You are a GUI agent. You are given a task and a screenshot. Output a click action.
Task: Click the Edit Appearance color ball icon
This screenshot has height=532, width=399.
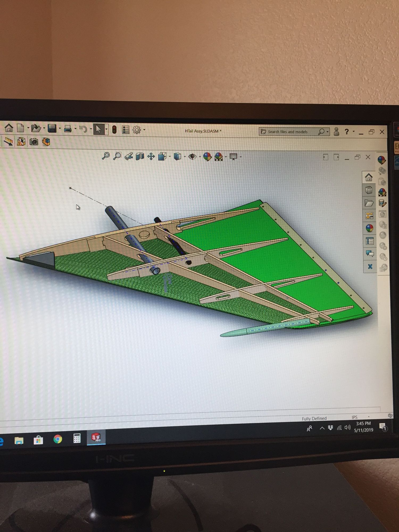point(207,157)
